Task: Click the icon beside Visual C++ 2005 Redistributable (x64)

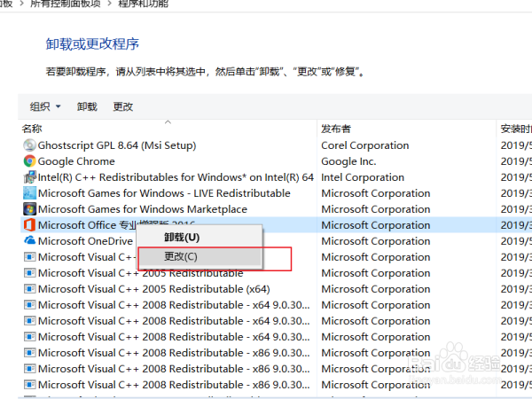Action: click(29, 289)
